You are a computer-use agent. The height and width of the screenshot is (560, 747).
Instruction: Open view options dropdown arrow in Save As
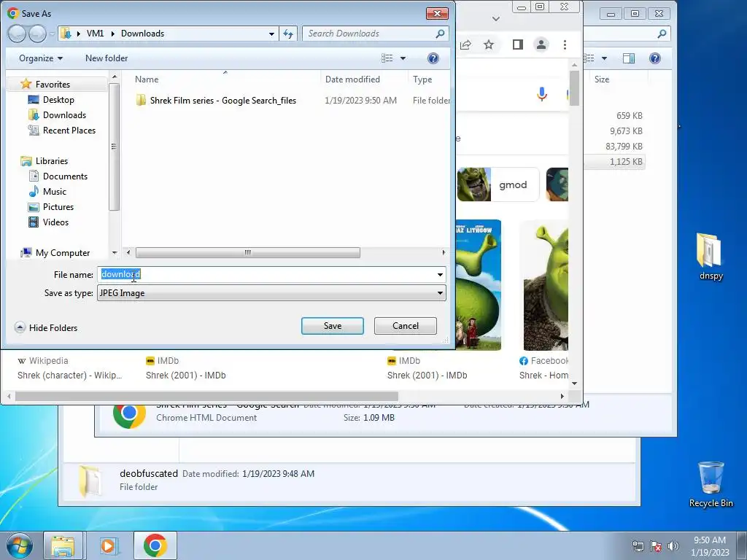coord(403,58)
